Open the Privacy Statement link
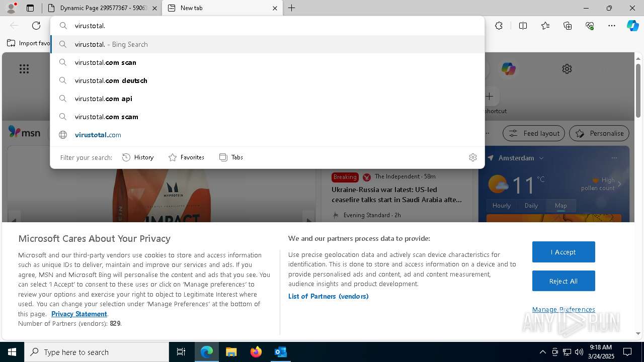The width and height of the screenshot is (644, 362). pyautogui.click(x=79, y=314)
